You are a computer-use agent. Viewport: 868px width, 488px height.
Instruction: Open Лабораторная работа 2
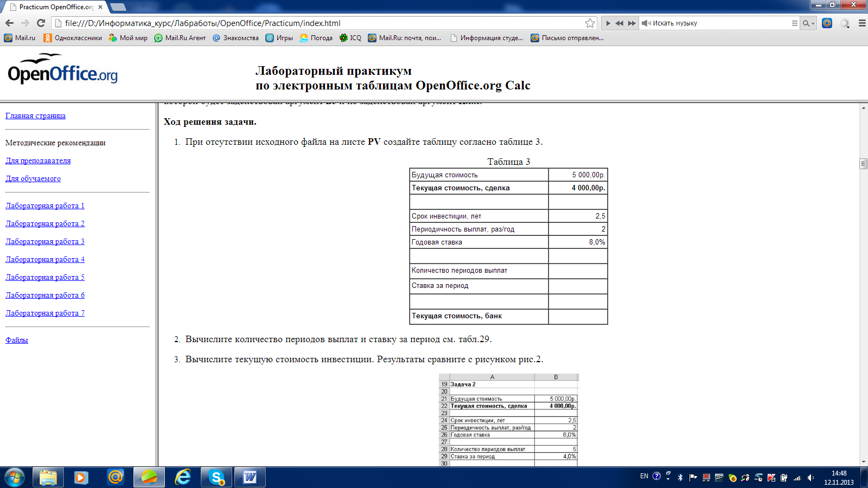point(45,223)
